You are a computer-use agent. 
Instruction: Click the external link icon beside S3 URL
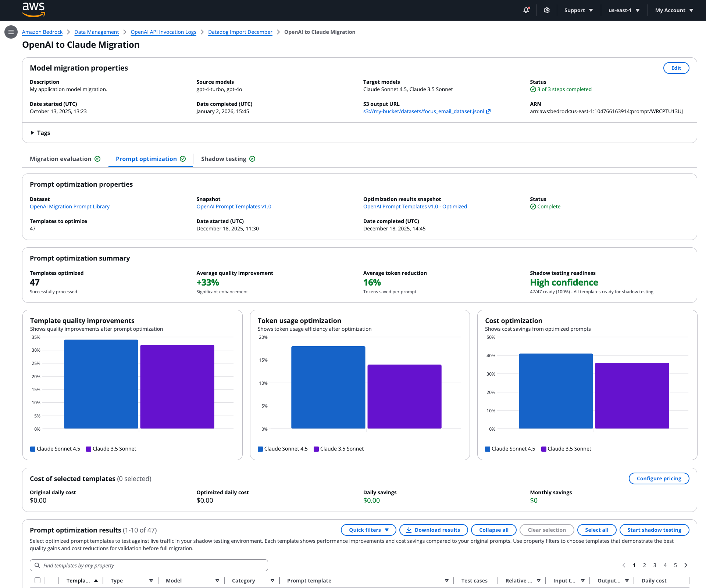(x=488, y=111)
